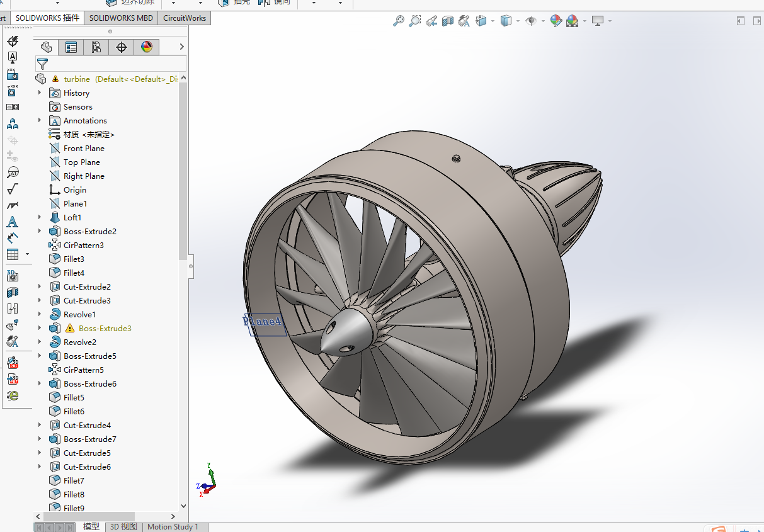Click the Location Dimension MBD tool
The width and height of the screenshot is (764, 532).
pos(13,74)
